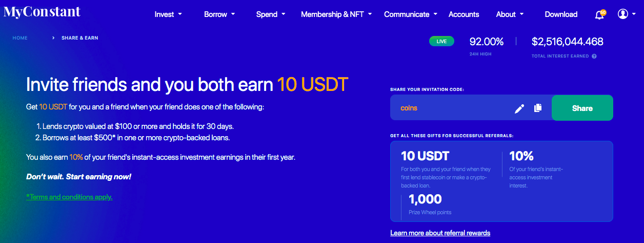Expand the Communicate dropdown menu
Screen dimensions: 644x243
point(411,14)
